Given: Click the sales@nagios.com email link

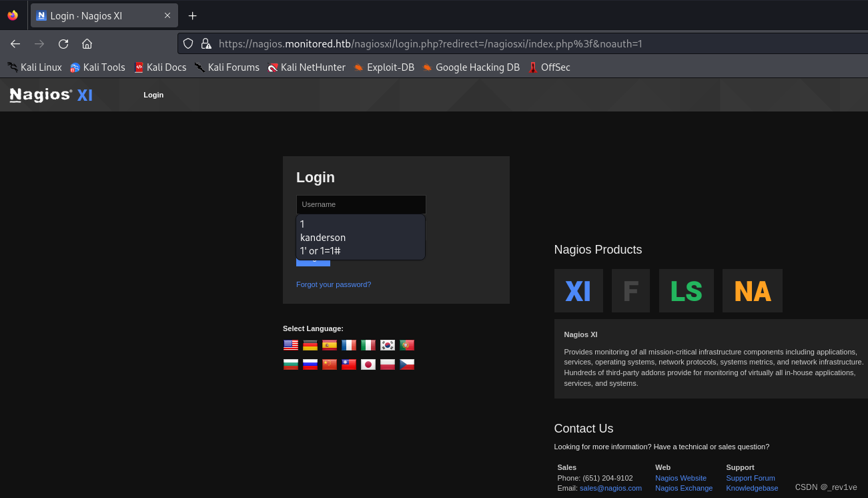Looking at the screenshot, I should tap(610, 488).
